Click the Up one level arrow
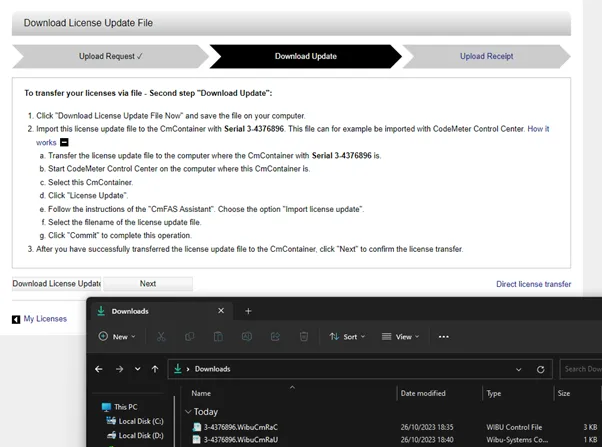 155,369
